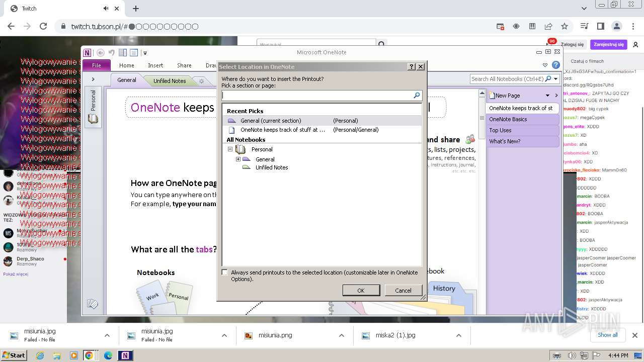Open the Microsoft Edge icon in the taskbar
Image resolution: width=644 pixels, height=362 pixels.
[108, 355]
